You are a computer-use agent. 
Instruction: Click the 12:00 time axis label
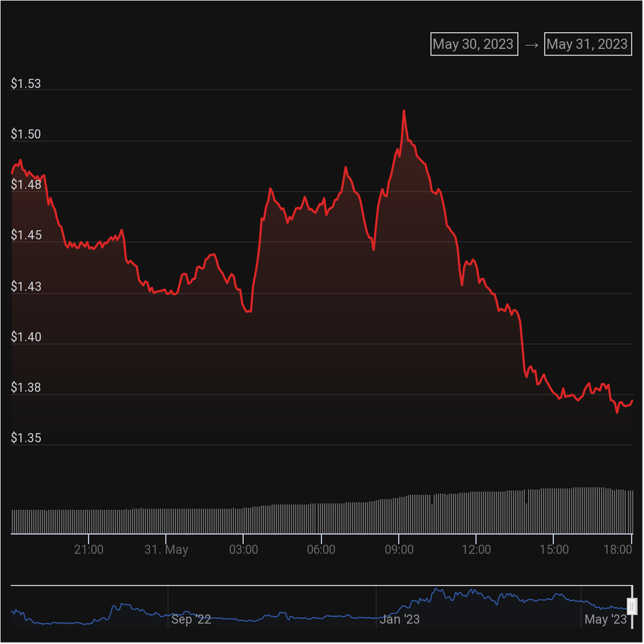477,550
